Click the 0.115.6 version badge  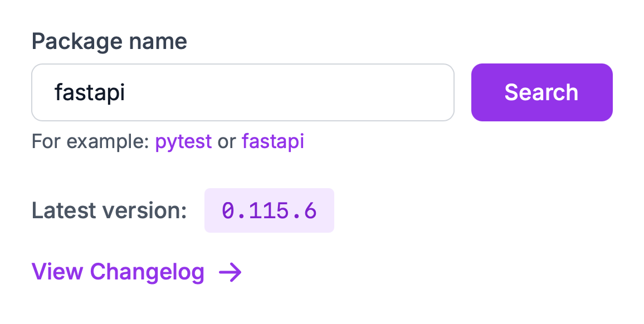269,210
